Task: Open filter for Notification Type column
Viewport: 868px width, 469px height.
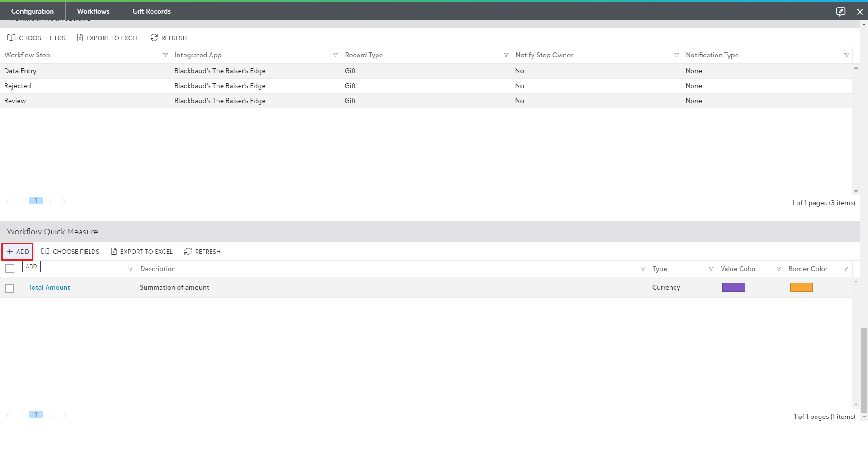Action: tap(846, 55)
